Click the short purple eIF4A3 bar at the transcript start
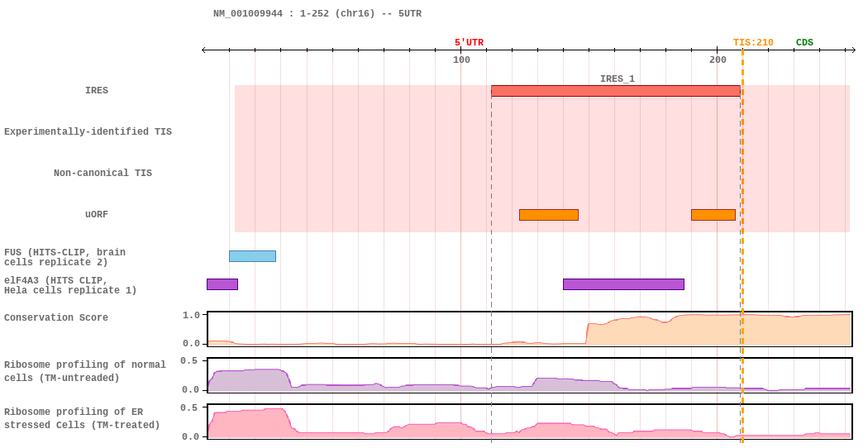Viewport: 868px width, 448px height. pyautogui.click(x=222, y=284)
